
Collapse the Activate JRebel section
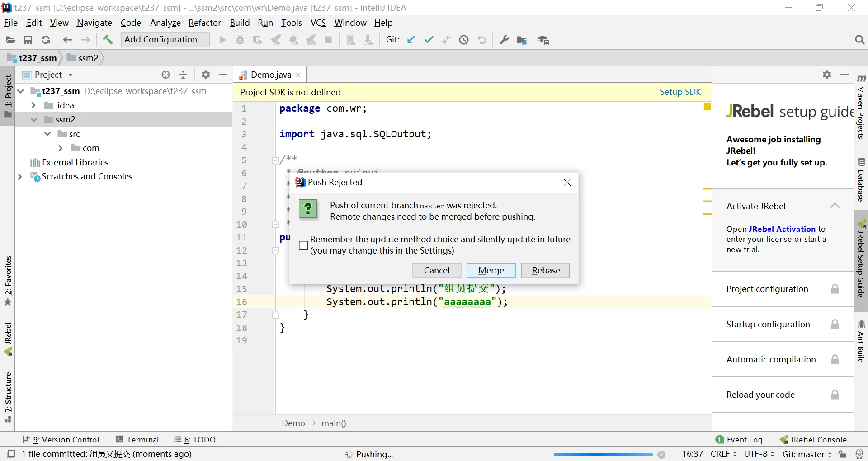835,206
